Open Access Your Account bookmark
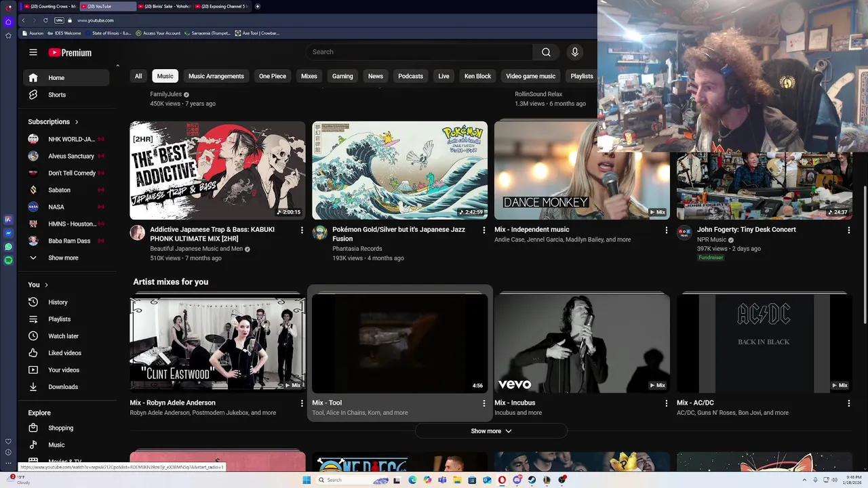 158,33
